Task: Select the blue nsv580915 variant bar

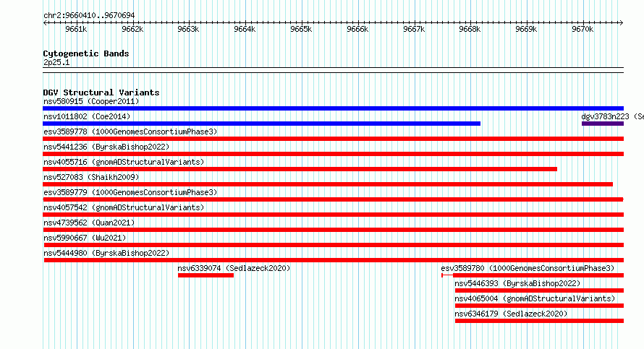Action: (333, 108)
